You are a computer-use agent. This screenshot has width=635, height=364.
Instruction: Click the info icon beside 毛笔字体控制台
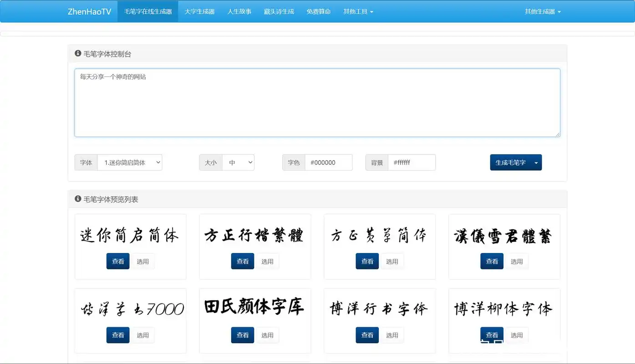(x=77, y=53)
